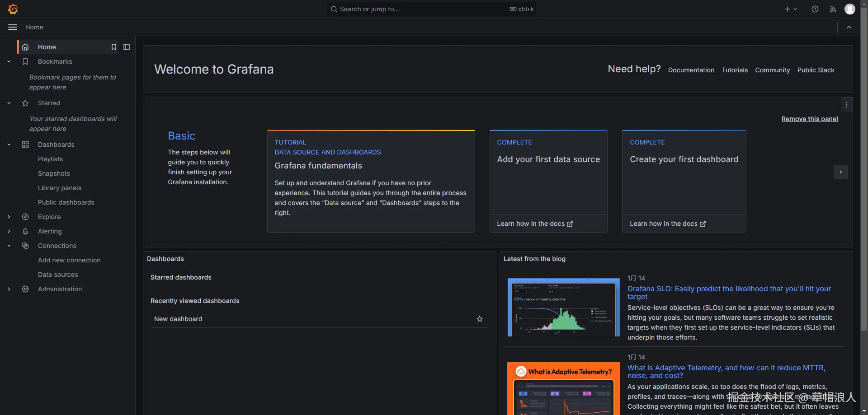This screenshot has width=868, height=415.
Task: Open Add new connection in sidebar
Action: click(69, 260)
